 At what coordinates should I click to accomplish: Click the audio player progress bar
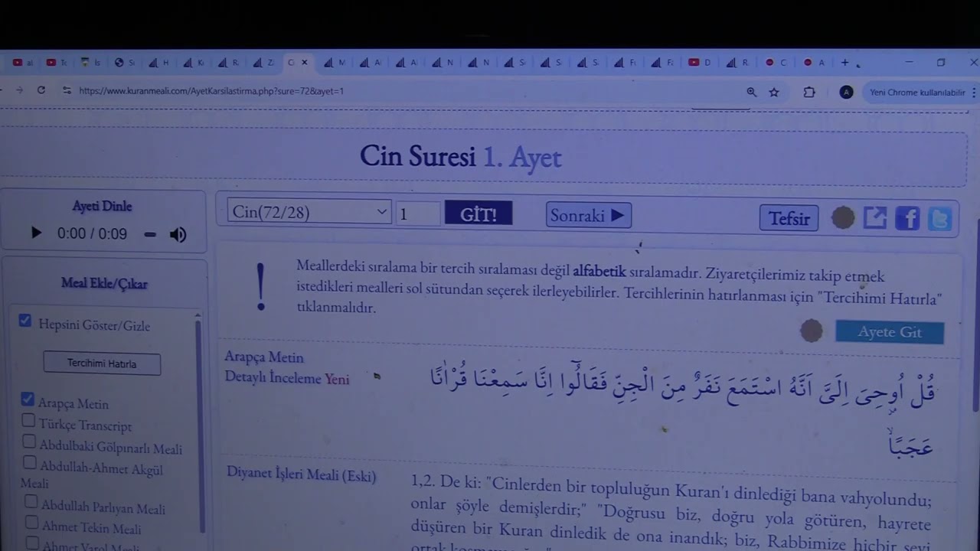tap(150, 234)
